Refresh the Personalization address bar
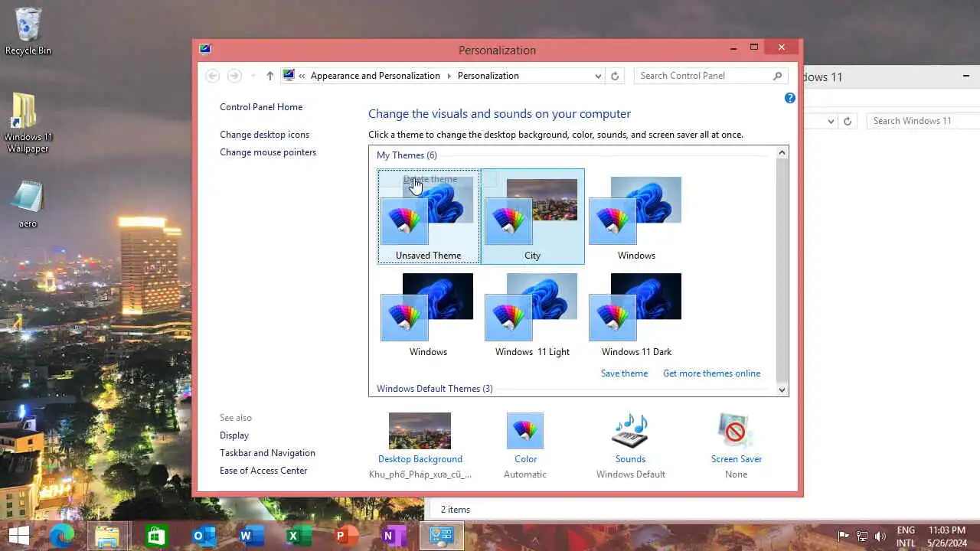Image resolution: width=980 pixels, height=551 pixels. click(615, 76)
